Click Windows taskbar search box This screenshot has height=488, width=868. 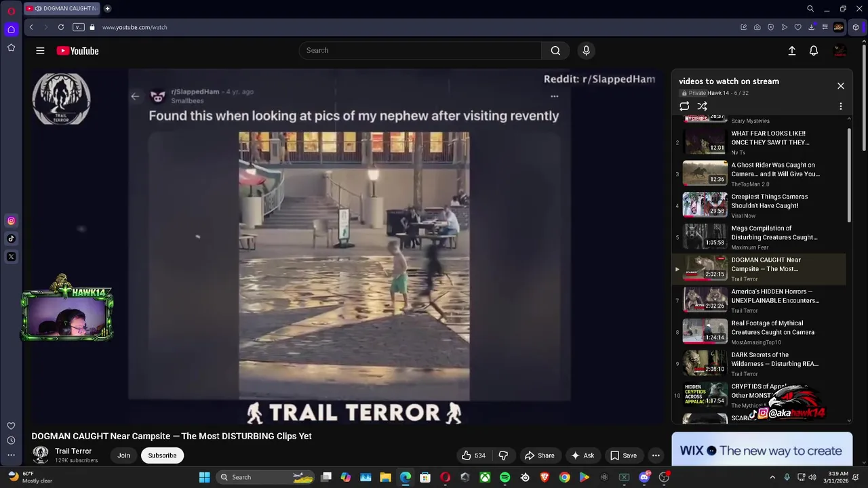tap(267, 477)
